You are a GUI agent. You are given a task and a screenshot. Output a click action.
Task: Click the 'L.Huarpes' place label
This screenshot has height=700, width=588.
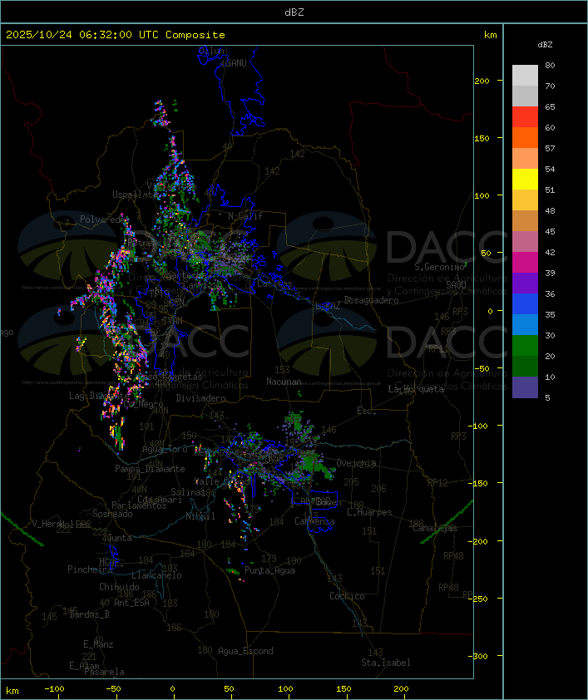click(369, 512)
